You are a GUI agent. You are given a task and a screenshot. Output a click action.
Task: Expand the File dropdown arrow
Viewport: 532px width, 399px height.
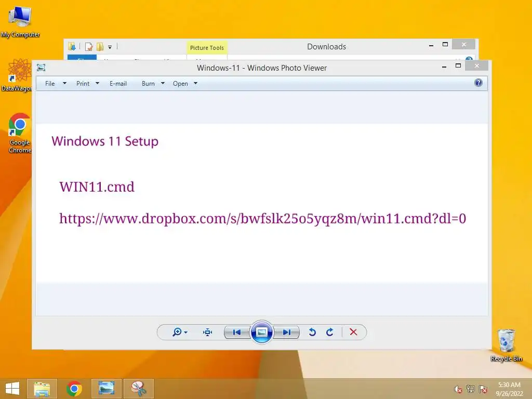[x=64, y=84]
